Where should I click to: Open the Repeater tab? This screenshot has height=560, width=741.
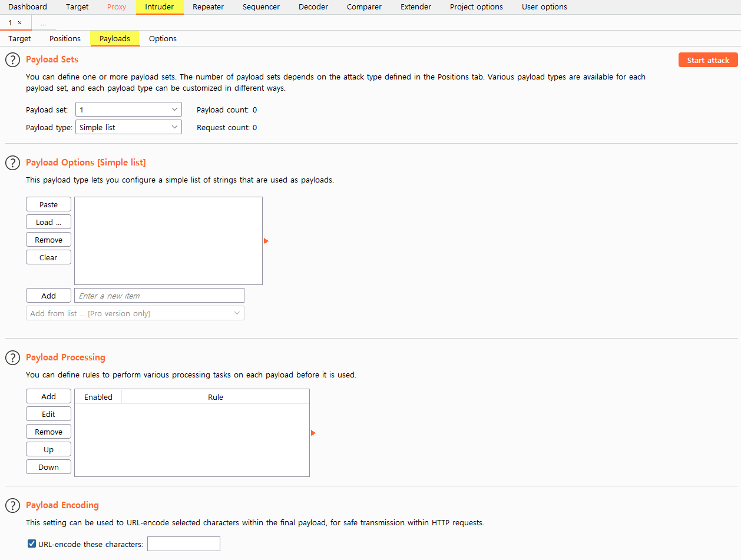coord(209,7)
